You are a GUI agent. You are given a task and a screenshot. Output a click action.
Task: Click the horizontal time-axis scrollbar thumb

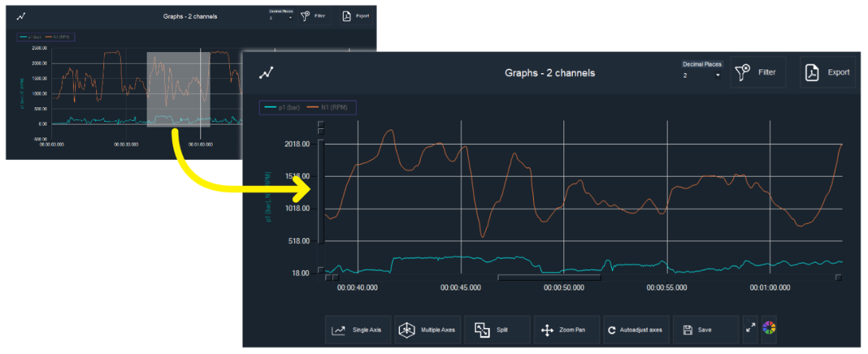coord(549,277)
